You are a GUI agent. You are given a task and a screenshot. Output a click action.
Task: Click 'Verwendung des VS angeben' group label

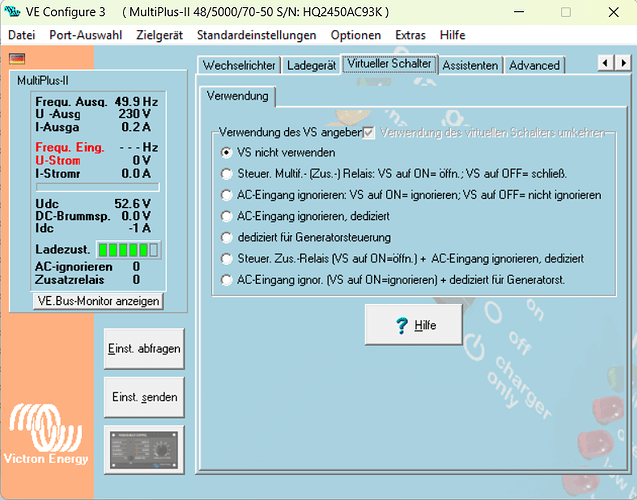pos(290,132)
